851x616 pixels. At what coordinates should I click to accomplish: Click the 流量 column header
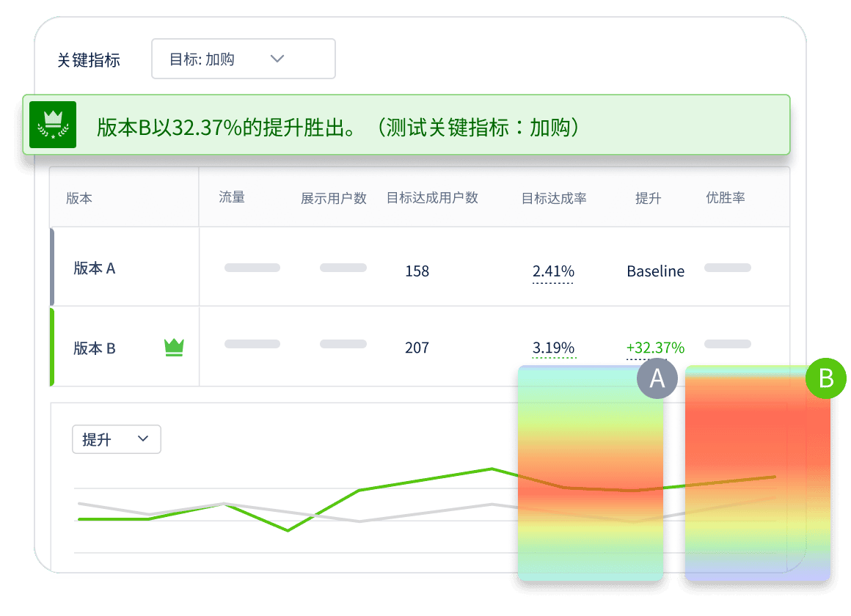(232, 197)
